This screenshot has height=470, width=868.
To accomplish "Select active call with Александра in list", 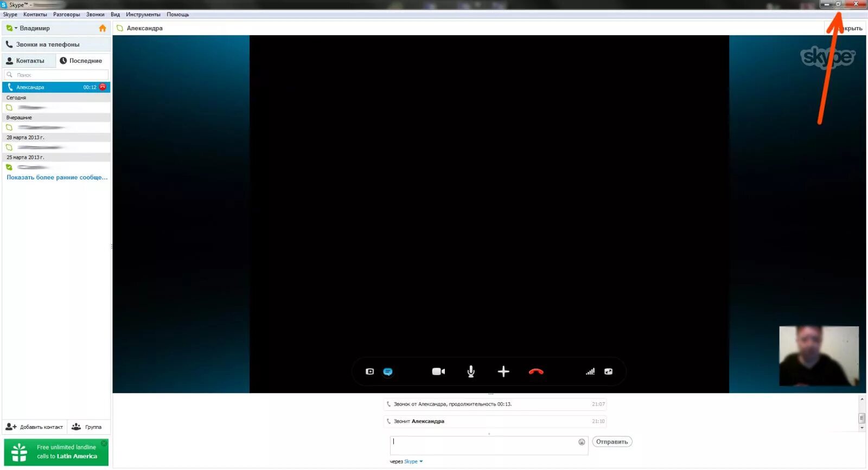I will tap(56, 87).
